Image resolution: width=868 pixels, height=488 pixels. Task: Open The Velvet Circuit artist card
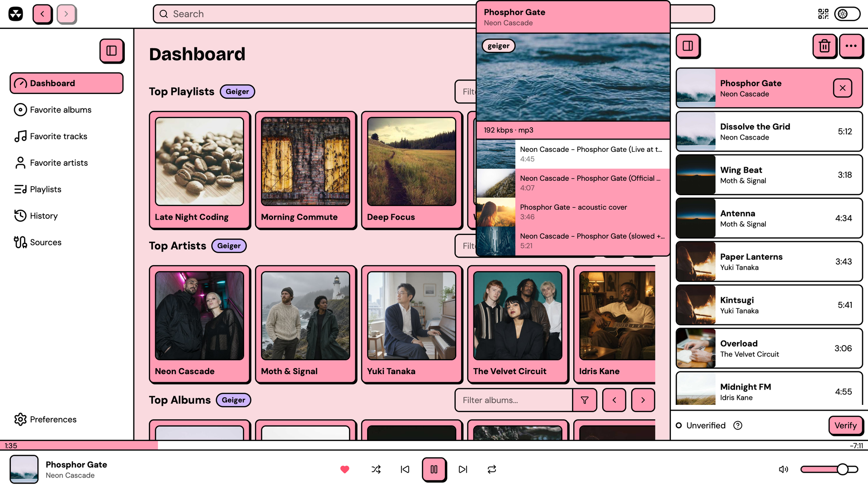[x=518, y=324]
